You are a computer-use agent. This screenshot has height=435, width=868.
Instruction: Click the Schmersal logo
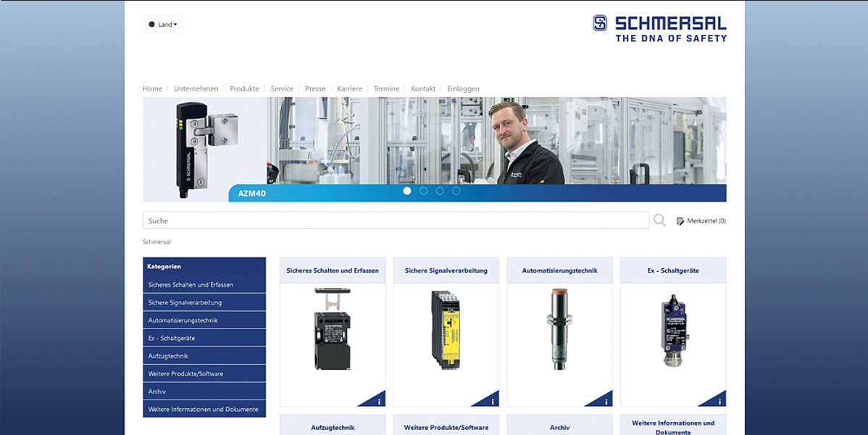point(659,28)
